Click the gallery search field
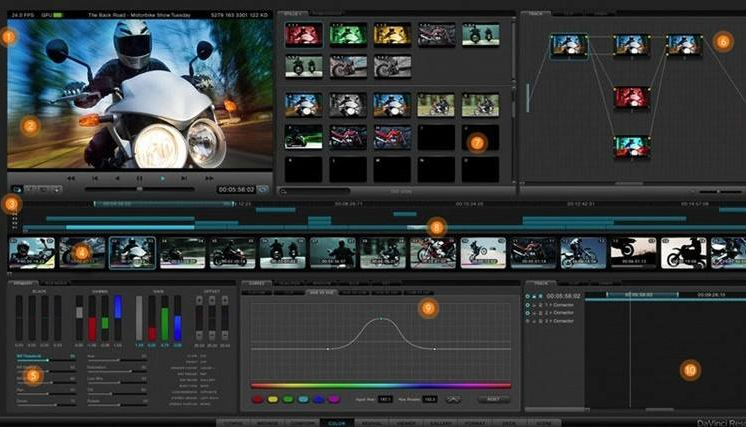The image size is (746, 428). [315, 191]
